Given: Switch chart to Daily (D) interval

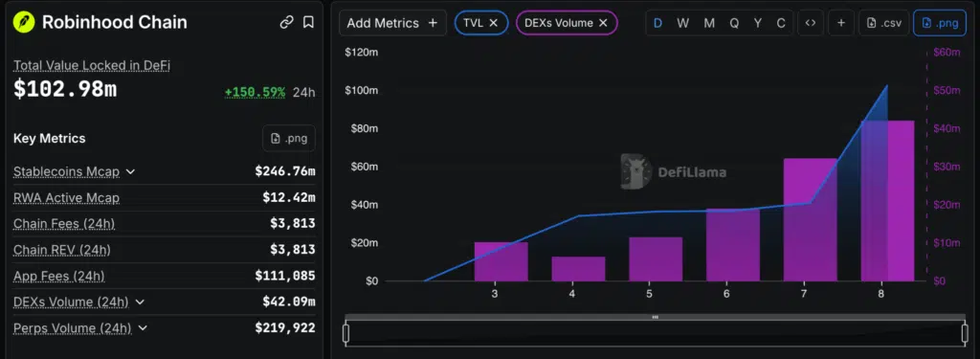Looking at the screenshot, I should 658,23.
